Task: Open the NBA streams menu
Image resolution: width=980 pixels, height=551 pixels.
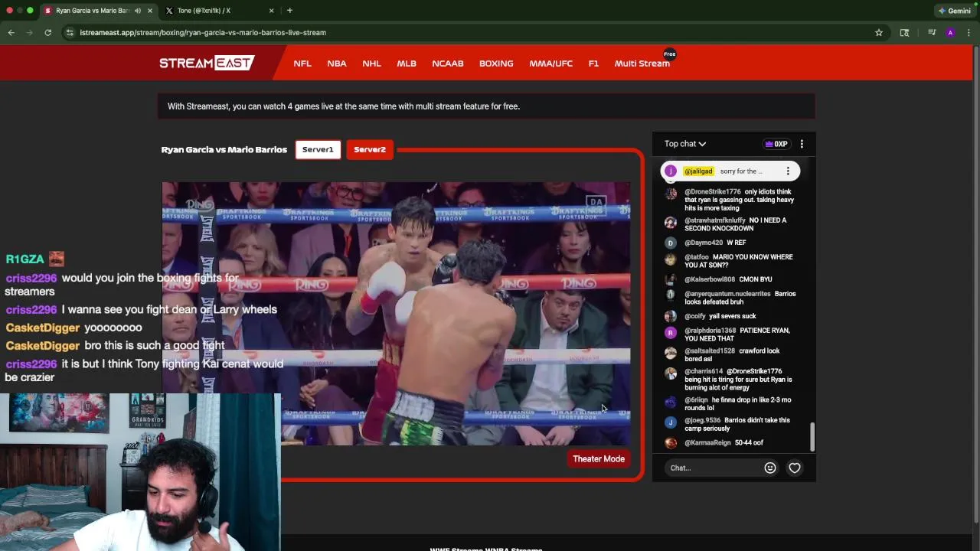Action: click(x=337, y=64)
